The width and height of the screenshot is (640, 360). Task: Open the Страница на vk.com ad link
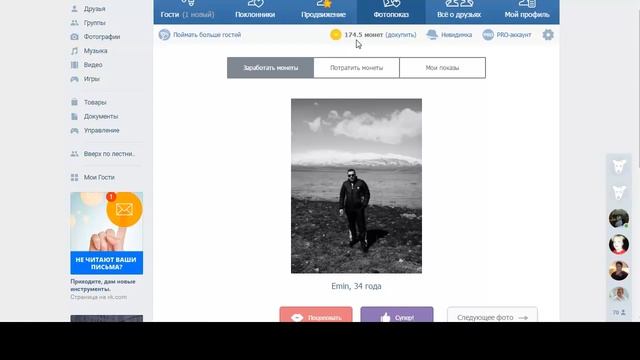(98, 297)
